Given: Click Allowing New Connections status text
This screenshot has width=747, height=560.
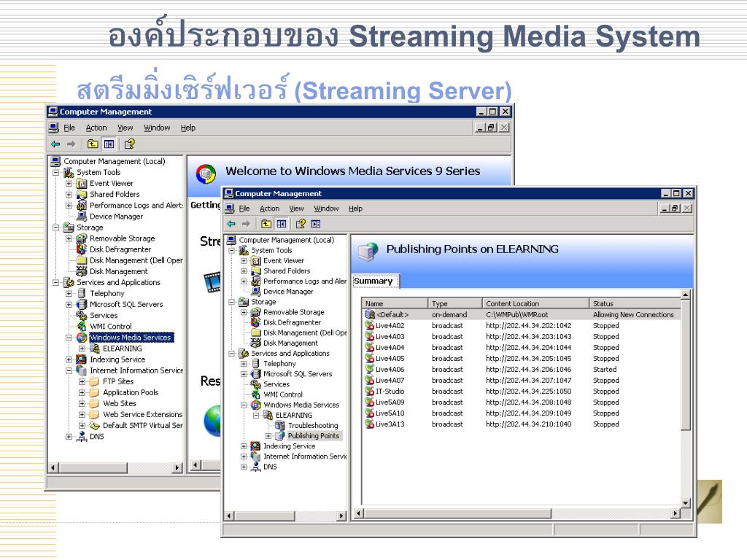Looking at the screenshot, I should [633, 314].
